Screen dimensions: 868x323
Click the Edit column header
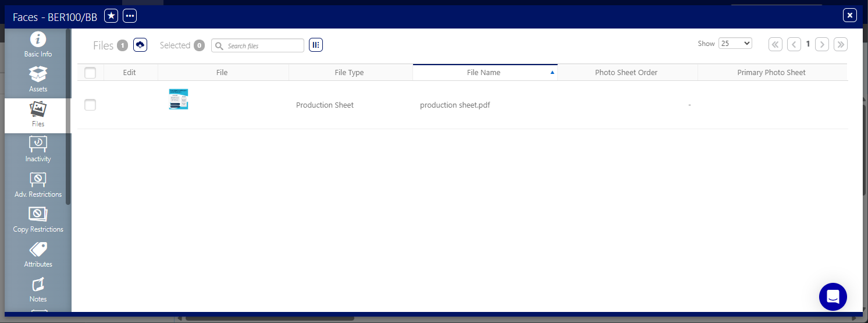131,73
